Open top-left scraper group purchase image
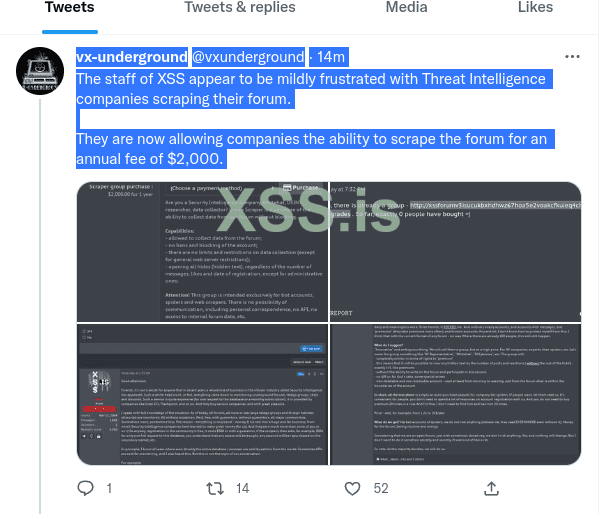 pos(202,251)
